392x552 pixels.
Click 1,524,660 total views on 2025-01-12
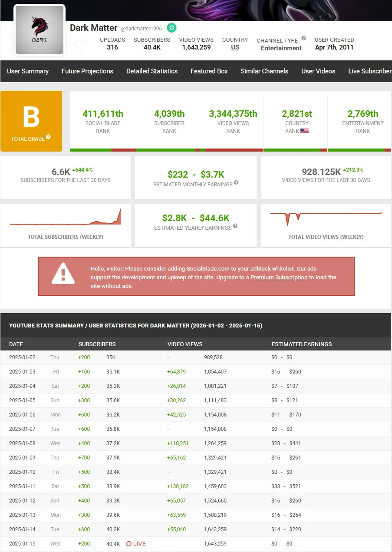point(215,501)
